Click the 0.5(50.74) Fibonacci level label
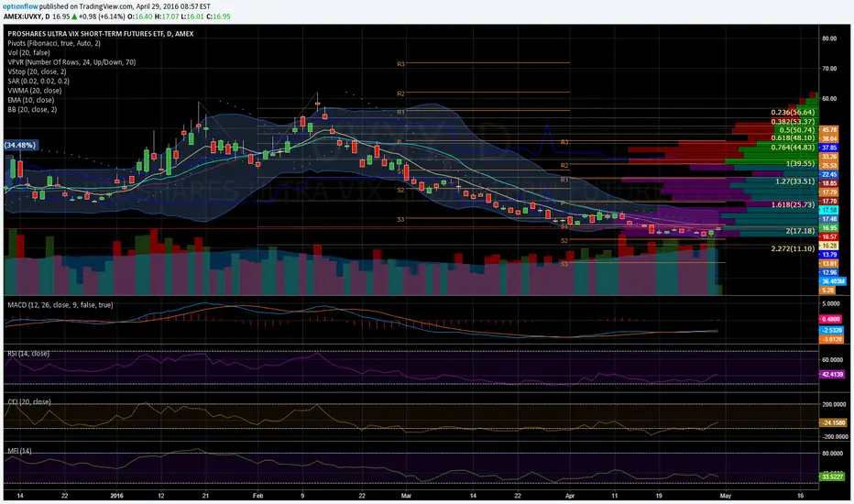 tap(797, 130)
